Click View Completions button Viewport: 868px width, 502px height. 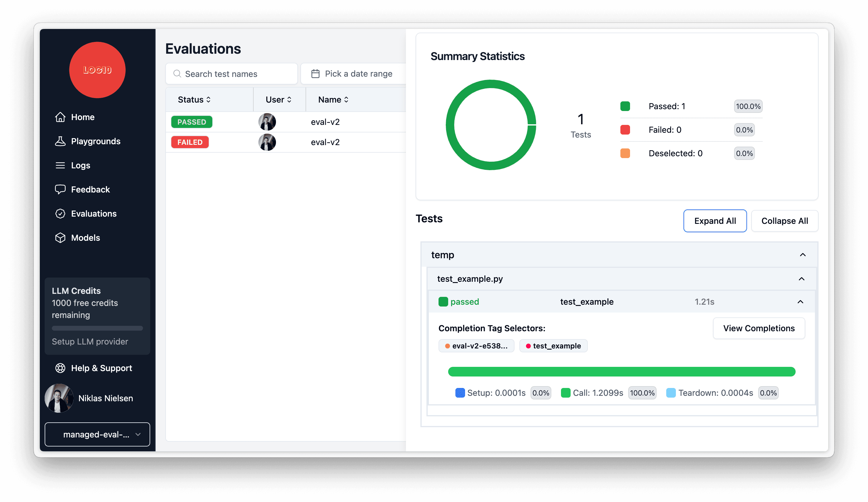(759, 328)
